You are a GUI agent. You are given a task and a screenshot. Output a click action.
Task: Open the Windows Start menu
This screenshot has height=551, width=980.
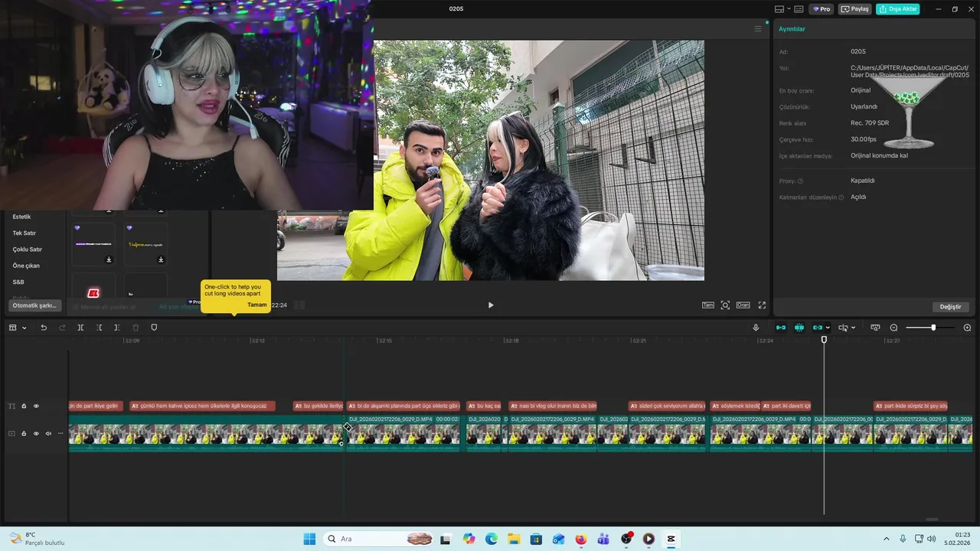coord(309,539)
